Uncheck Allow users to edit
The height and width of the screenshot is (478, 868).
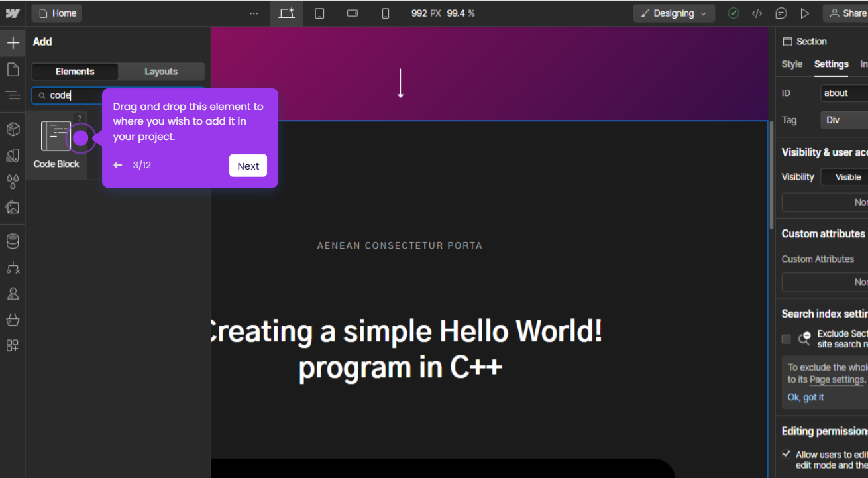[x=786, y=454]
